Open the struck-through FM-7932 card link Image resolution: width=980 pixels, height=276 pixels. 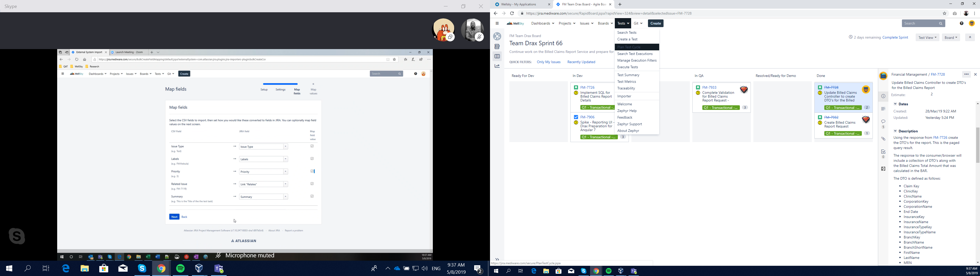click(x=831, y=117)
